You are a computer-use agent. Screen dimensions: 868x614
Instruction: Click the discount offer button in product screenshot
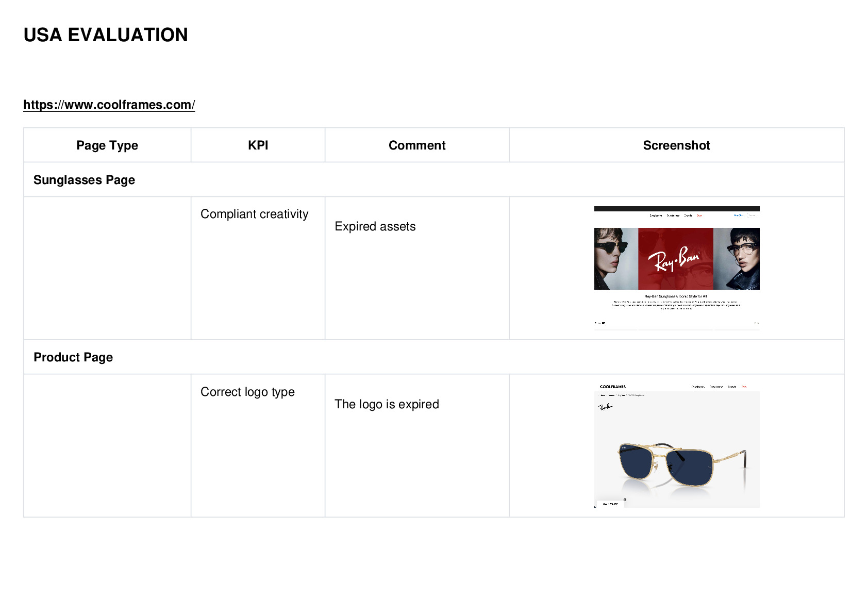click(610, 504)
